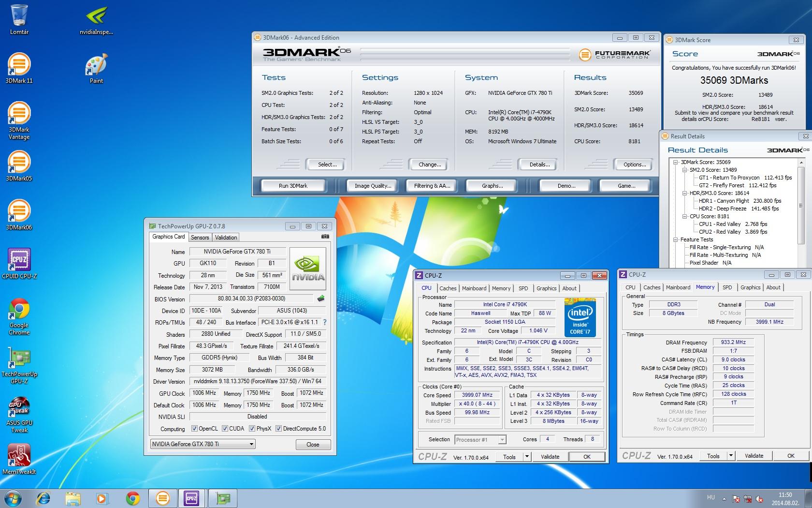Click the Demo... button in 3DMark06

click(x=566, y=186)
